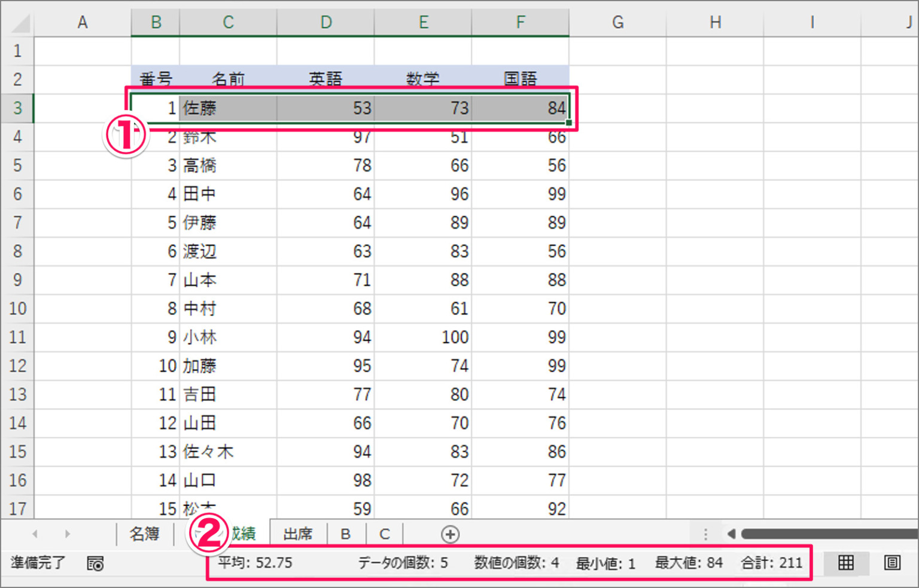Click the left sheet navigation arrow
Image resolution: width=919 pixels, height=588 pixels.
click(x=34, y=534)
